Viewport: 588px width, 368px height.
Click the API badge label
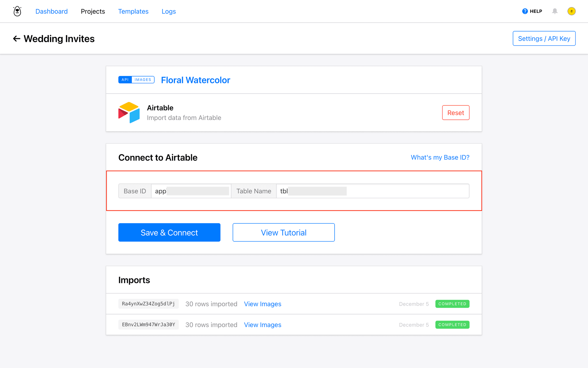pyautogui.click(x=125, y=79)
